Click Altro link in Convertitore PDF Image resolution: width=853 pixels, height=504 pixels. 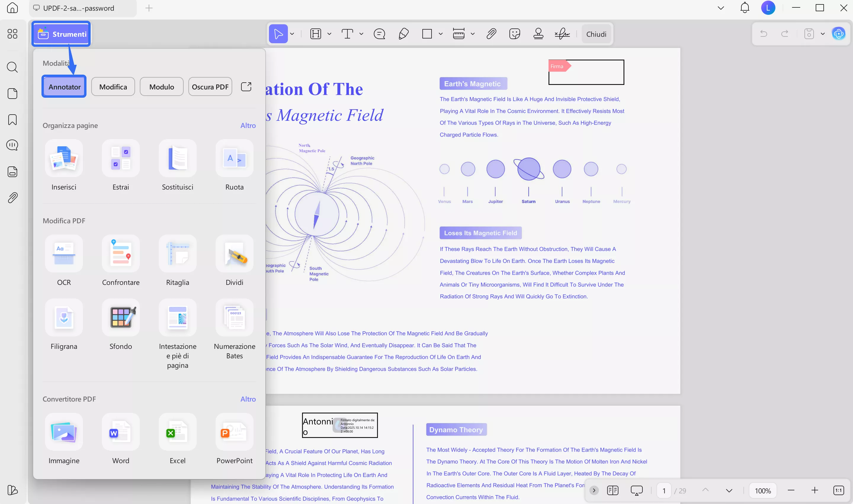248,399
